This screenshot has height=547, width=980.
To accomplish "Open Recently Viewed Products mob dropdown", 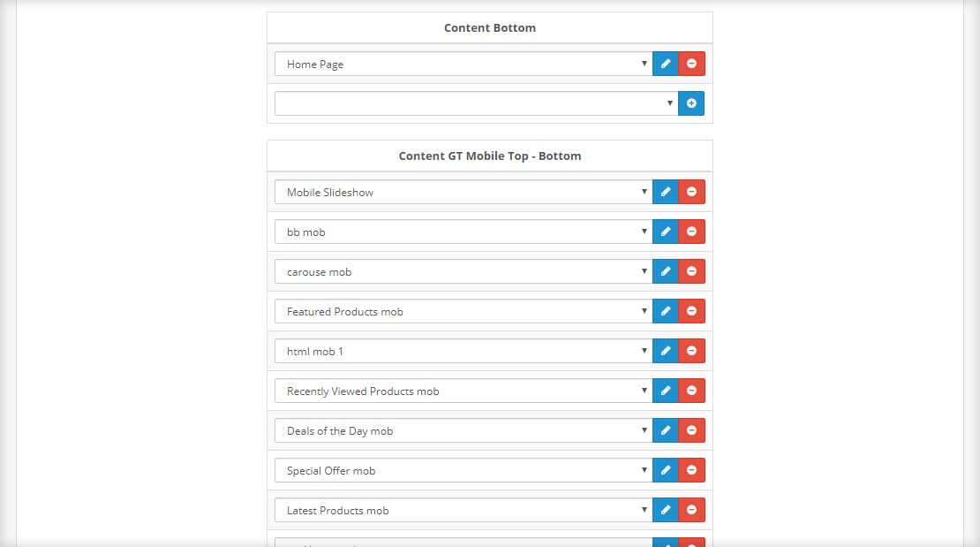I will [x=464, y=391].
